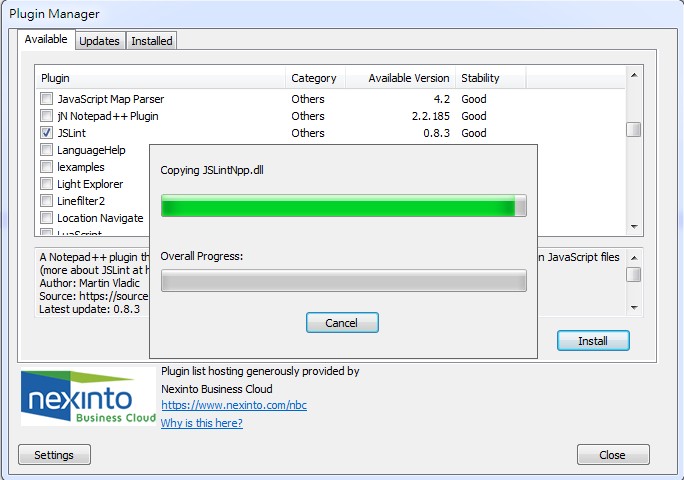
Task: Click the plugin list scrollbar thumb
Action: point(634,130)
